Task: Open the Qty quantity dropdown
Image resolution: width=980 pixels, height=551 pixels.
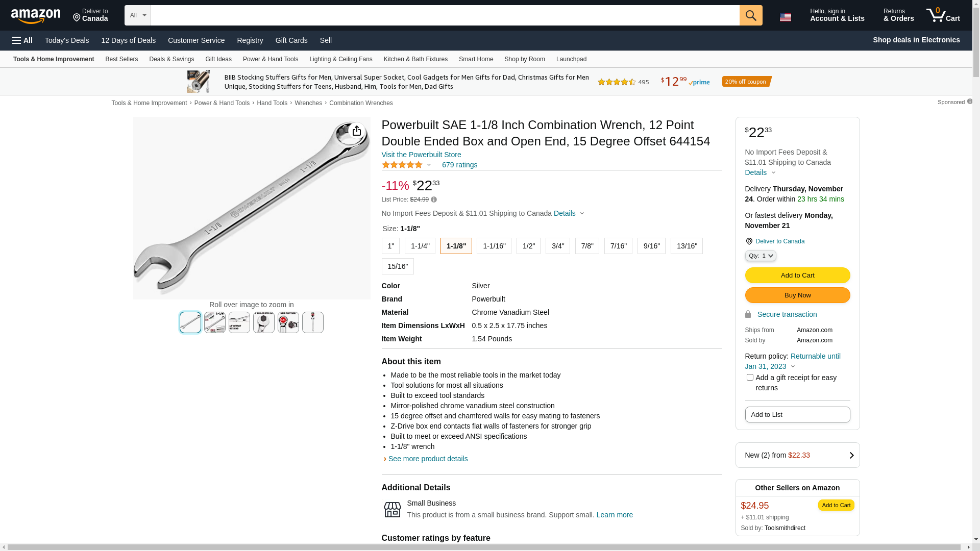Action: point(760,256)
